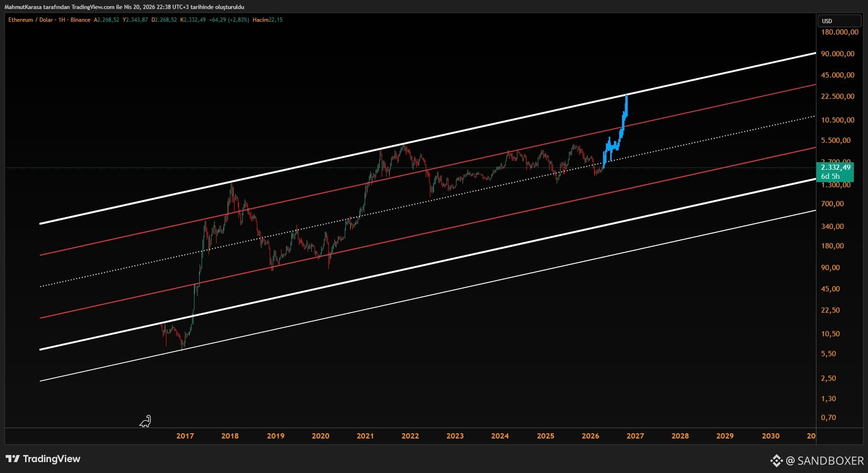The height and width of the screenshot is (473, 868).
Task: Click the 2019 label on the time axis
Action: tap(275, 436)
